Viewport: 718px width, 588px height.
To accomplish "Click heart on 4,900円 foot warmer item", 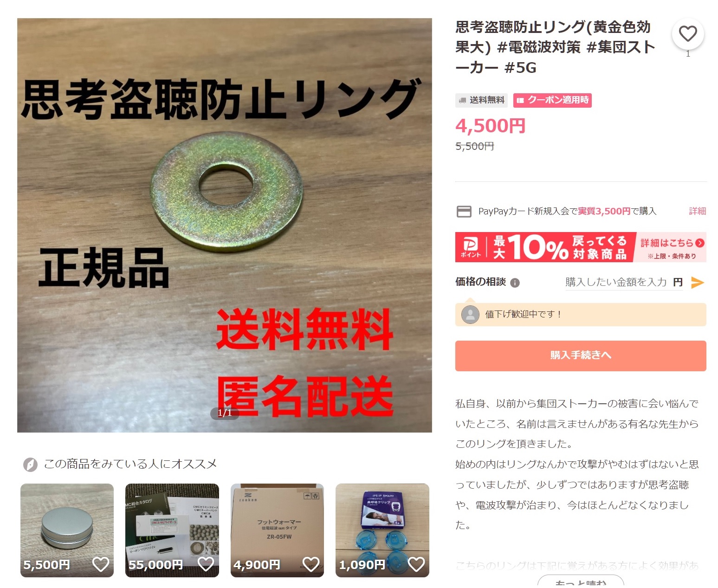I will click(311, 564).
